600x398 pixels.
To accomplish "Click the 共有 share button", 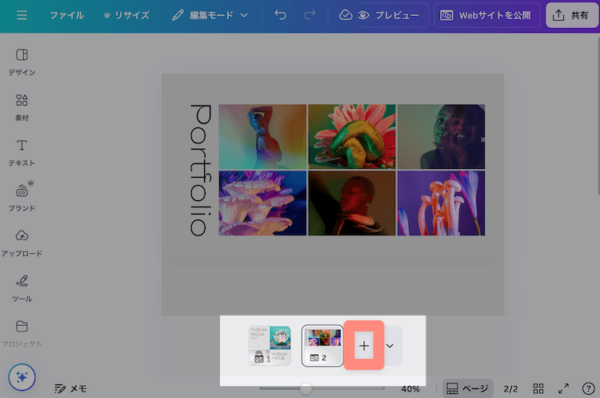I will (x=572, y=15).
